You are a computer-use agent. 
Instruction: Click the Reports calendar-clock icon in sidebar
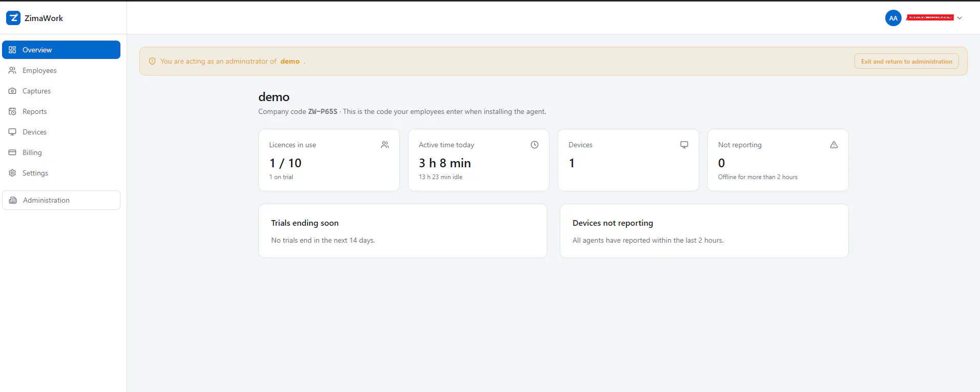(x=12, y=111)
